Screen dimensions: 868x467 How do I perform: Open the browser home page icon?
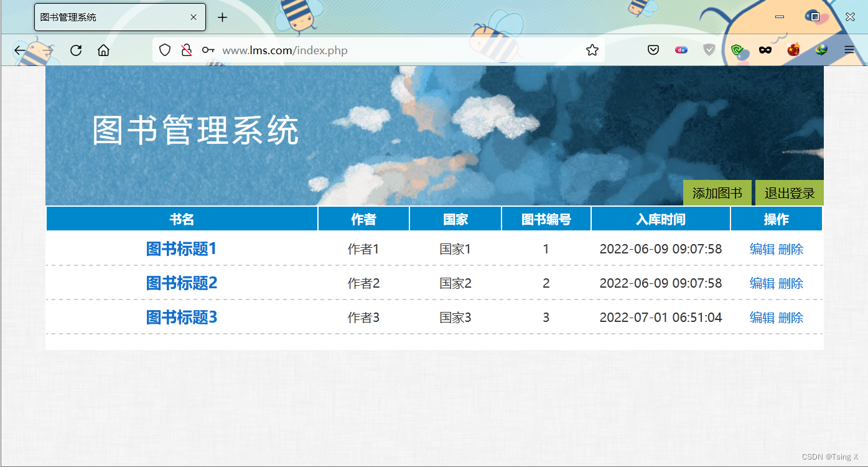(103, 50)
